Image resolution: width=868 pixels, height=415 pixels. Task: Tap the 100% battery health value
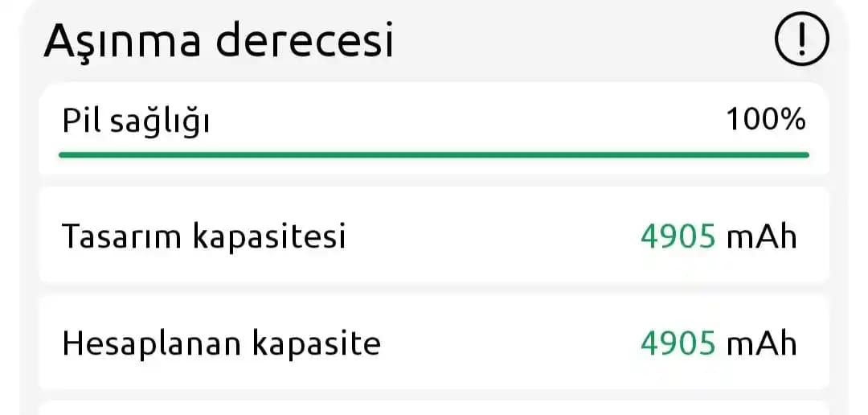[765, 121]
